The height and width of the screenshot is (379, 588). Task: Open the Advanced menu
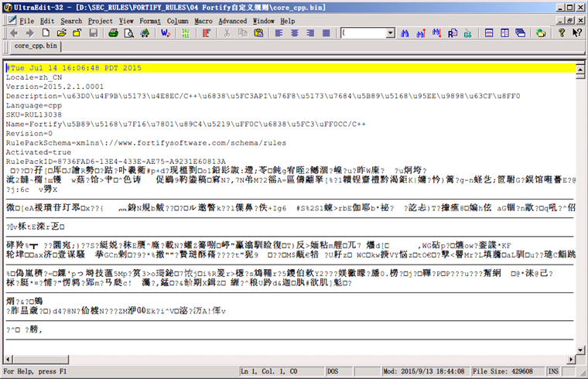coord(233,21)
